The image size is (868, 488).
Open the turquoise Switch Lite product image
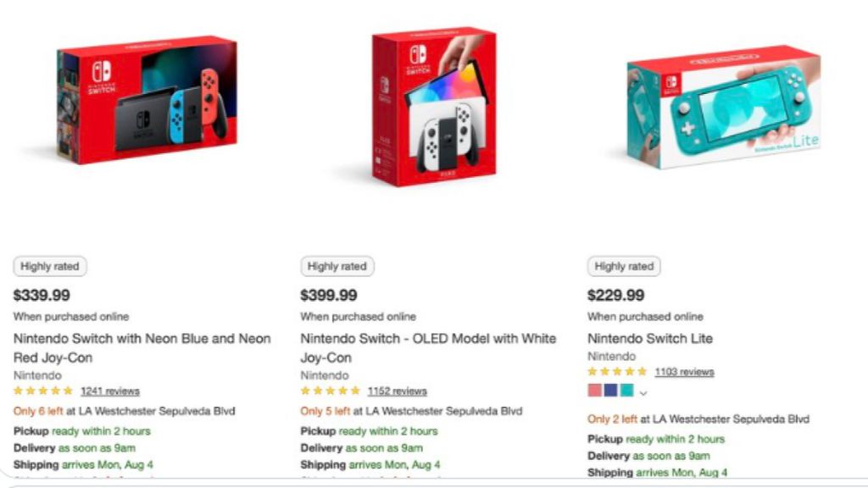coord(724,106)
